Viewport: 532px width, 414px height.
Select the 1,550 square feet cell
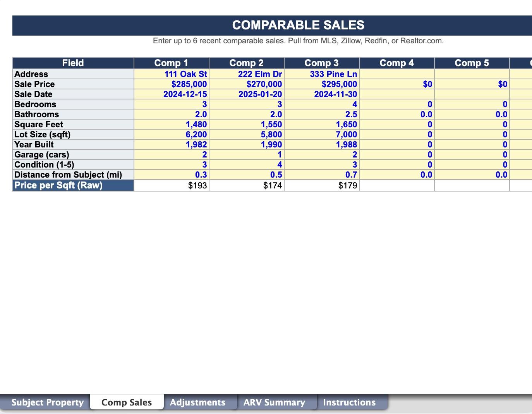(x=247, y=124)
